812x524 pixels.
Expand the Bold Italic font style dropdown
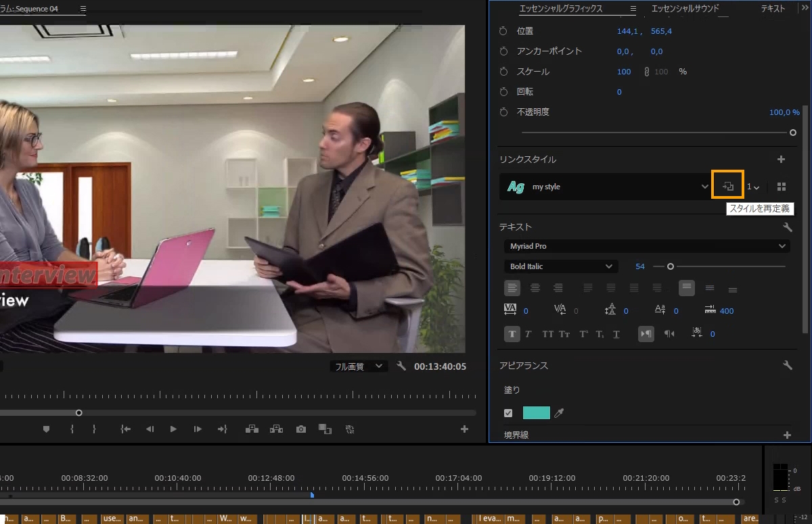tap(561, 266)
